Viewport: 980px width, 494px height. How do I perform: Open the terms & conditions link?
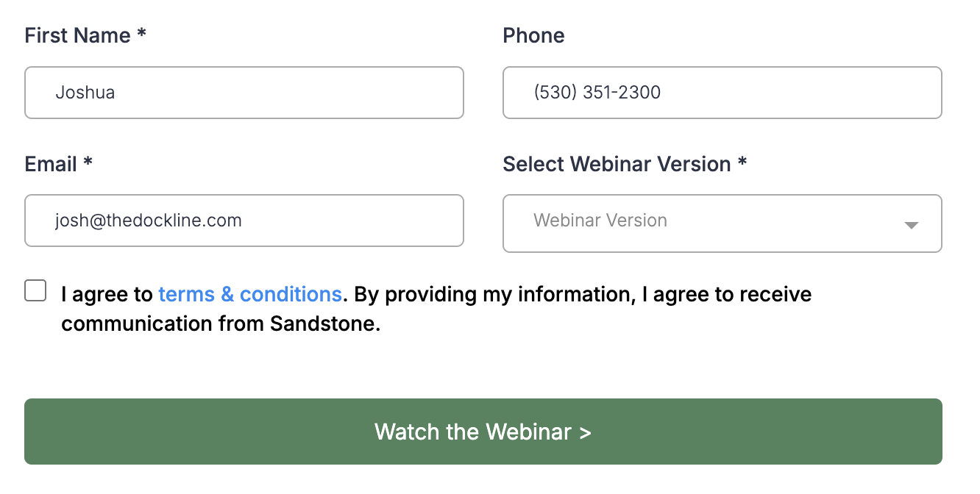(x=250, y=295)
